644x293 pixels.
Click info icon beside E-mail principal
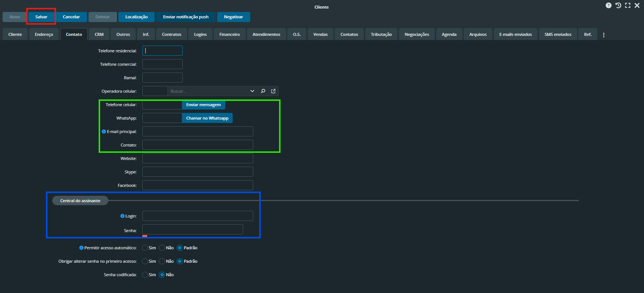pyautogui.click(x=104, y=132)
